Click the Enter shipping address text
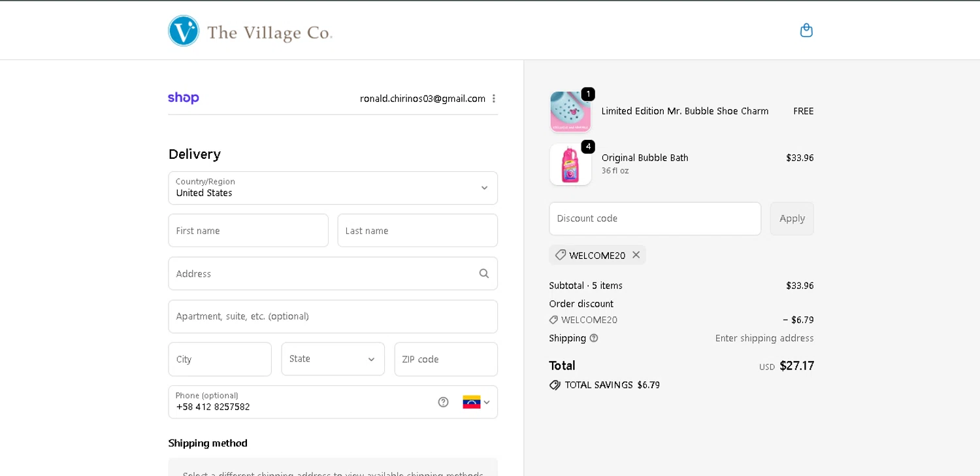The width and height of the screenshot is (980, 476). 764,338
